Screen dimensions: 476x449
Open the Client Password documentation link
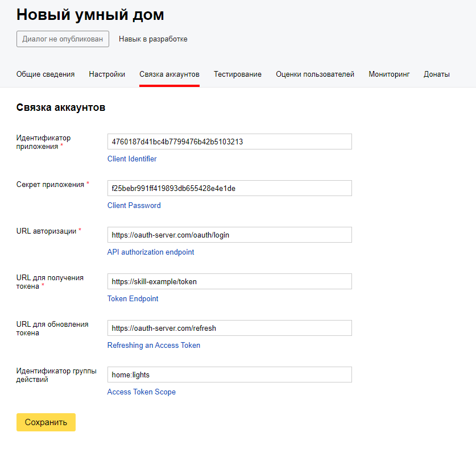tap(134, 205)
